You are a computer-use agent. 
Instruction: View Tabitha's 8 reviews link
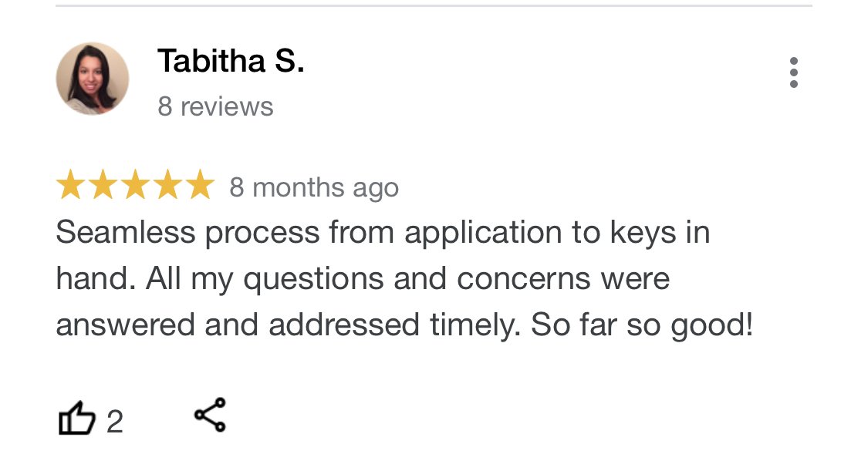pos(216,106)
